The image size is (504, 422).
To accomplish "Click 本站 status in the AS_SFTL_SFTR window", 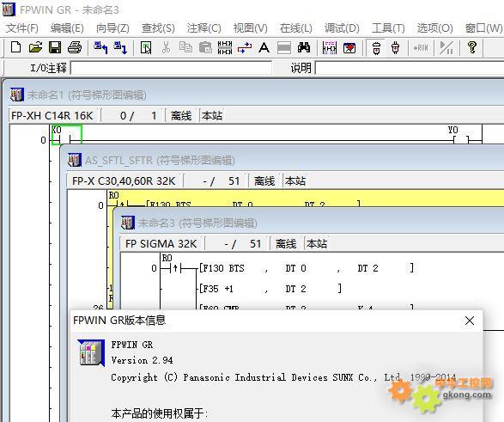I will pyautogui.click(x=295, y=180).
